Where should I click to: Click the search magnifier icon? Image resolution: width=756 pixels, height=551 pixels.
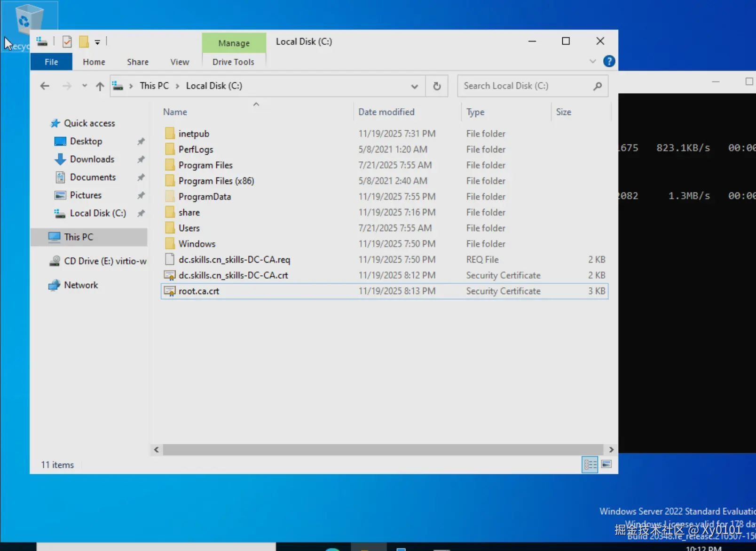tap(598, 86)
